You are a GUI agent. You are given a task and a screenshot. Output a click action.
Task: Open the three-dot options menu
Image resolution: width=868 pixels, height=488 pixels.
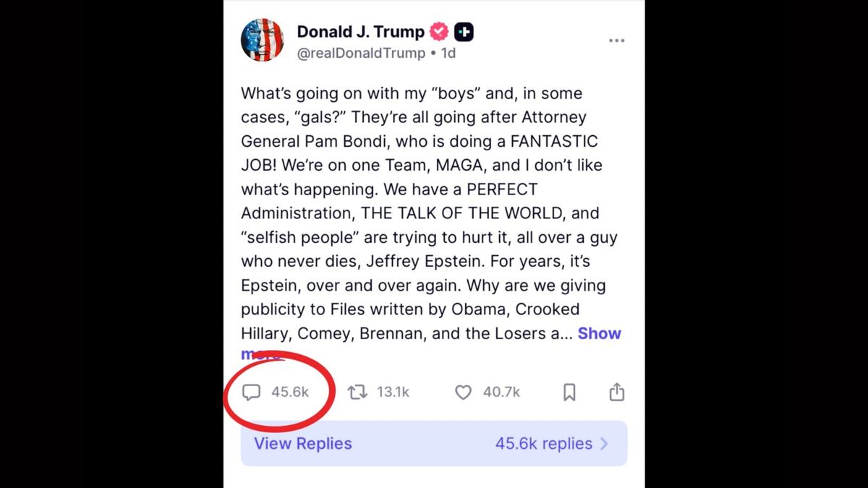click(617, 40)
